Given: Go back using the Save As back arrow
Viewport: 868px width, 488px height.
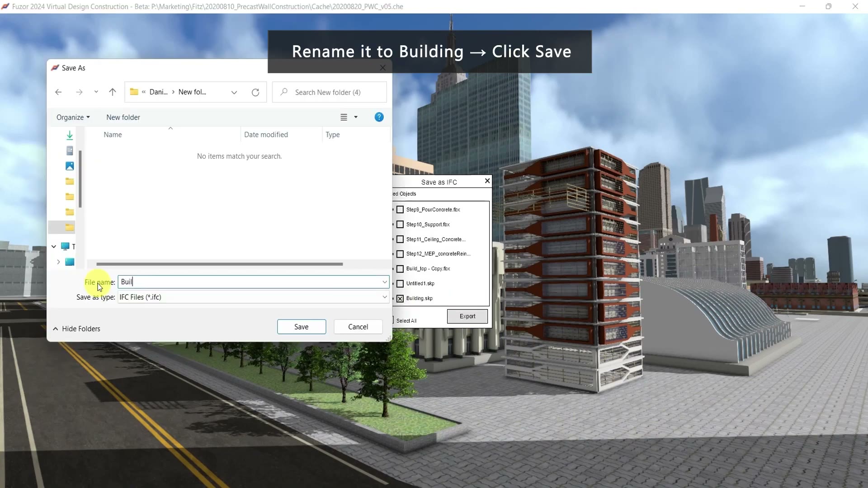Looking at the screenshot, I should pos(58,92).
